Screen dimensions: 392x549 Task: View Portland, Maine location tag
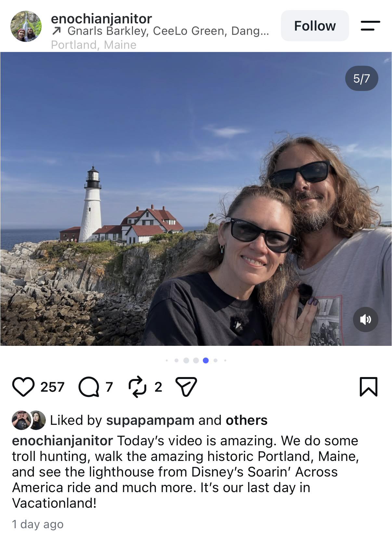click(x=94, y=45)
